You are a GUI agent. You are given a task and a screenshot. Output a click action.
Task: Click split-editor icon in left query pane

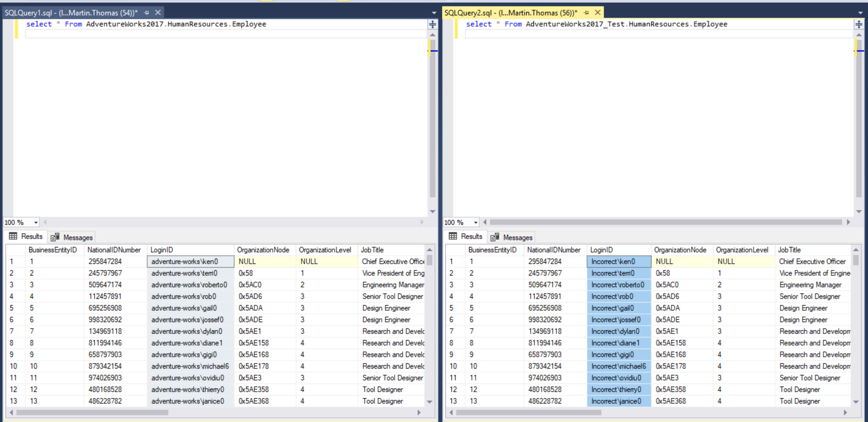[432, 24]
